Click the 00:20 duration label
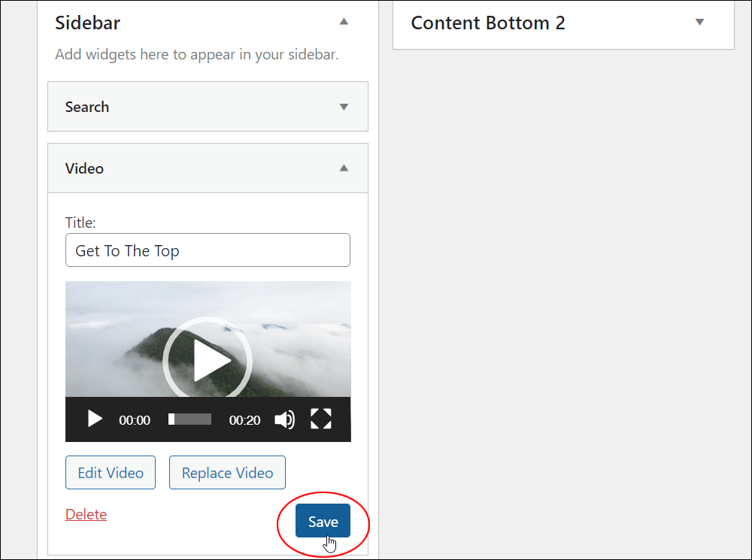 coord(244,420)
